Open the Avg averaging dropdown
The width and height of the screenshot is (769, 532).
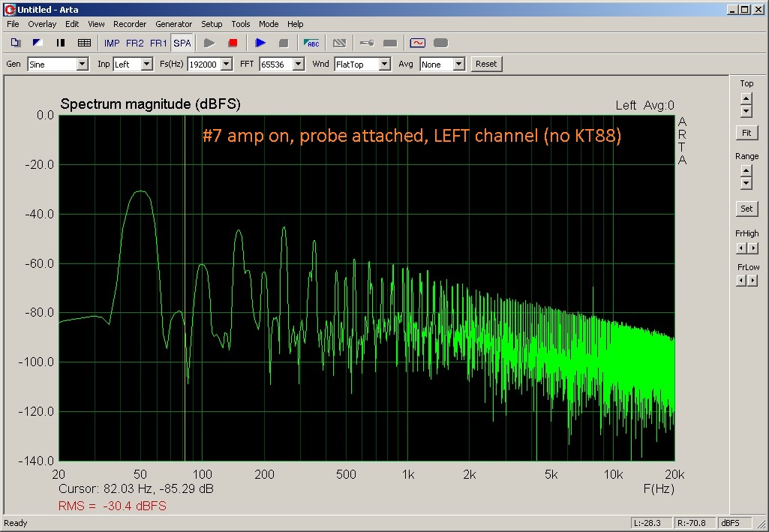coord(458,65)
